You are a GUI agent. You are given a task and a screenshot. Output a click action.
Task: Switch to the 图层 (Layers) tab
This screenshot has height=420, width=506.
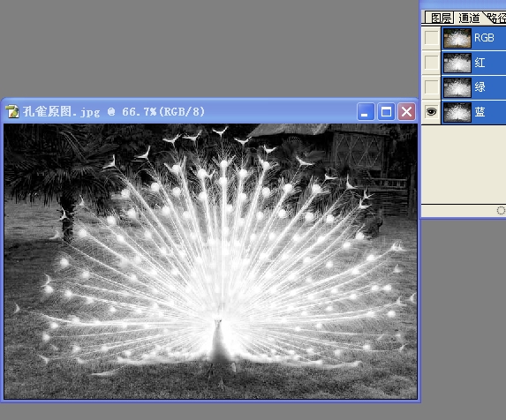click(439, 18)
